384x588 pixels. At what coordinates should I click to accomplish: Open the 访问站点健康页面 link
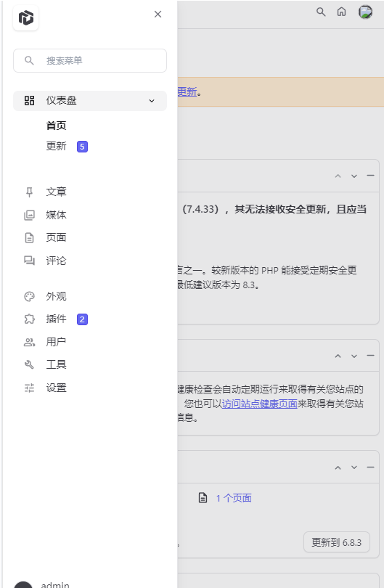click(259, 404)
